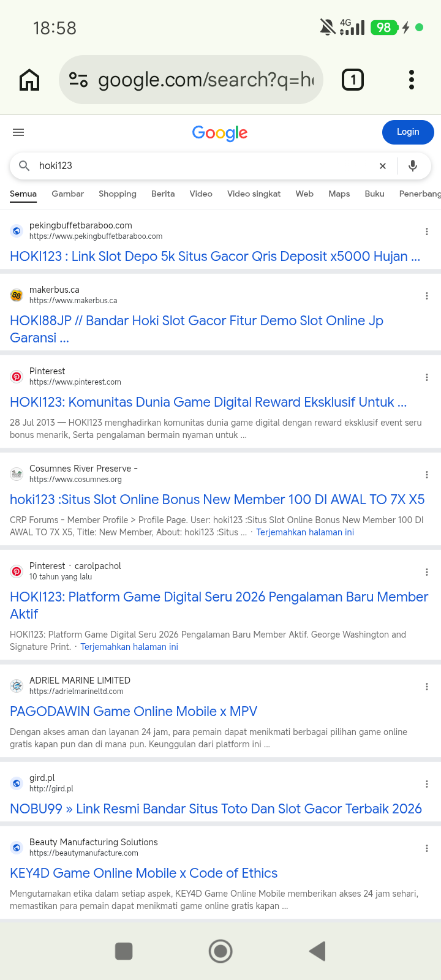
Task: Open HOKI123 Komunitas Dunia Game result
Action: 208,402
